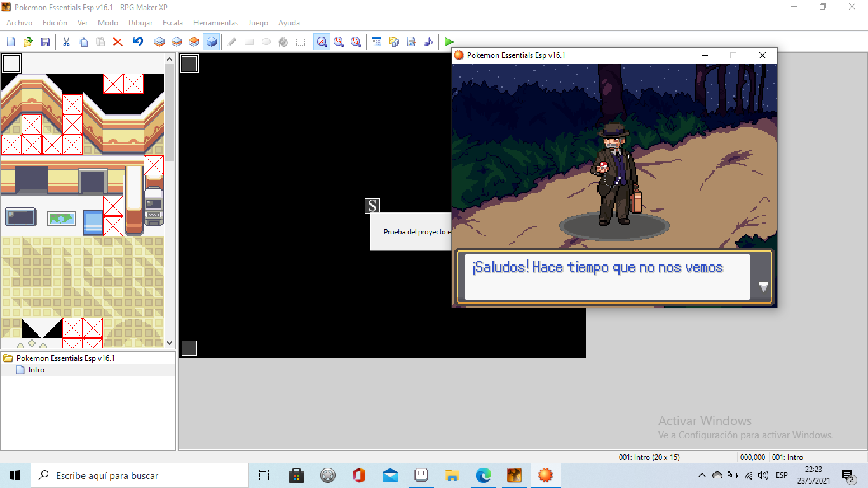This screenshot has width=868, height=488.
Task: Open the Juego menu
Action: point(257,23)
